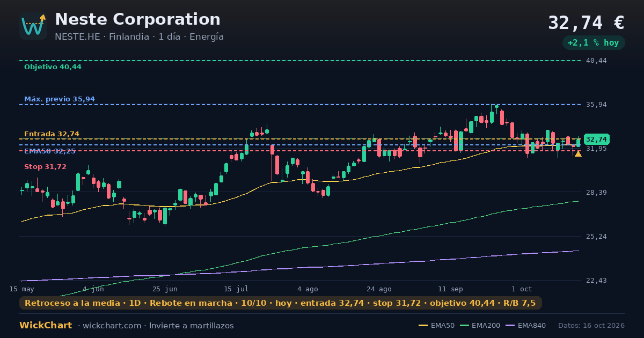Click the 32,74 € price
The width and height of the screenshot is (644, 338).
click(x=586, y=23)
